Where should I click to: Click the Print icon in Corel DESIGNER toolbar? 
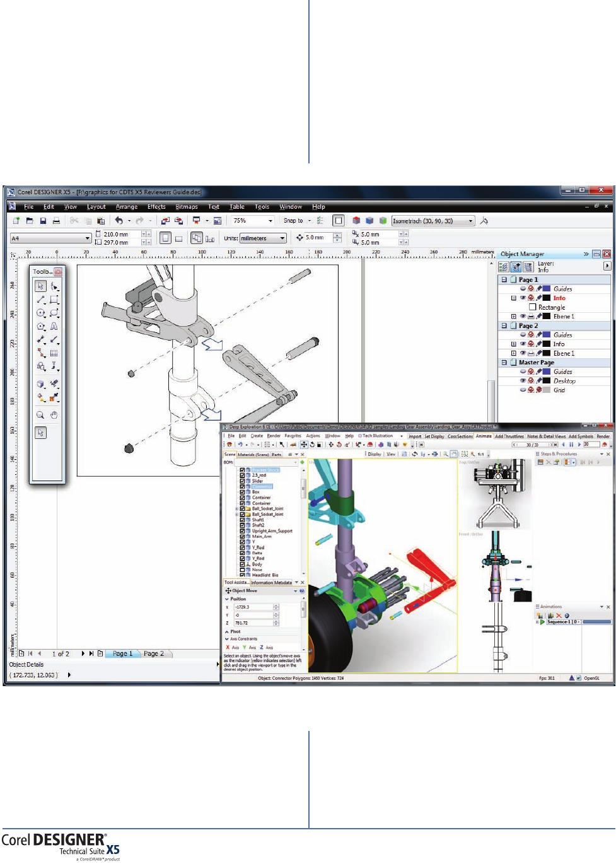click(56, 221)
